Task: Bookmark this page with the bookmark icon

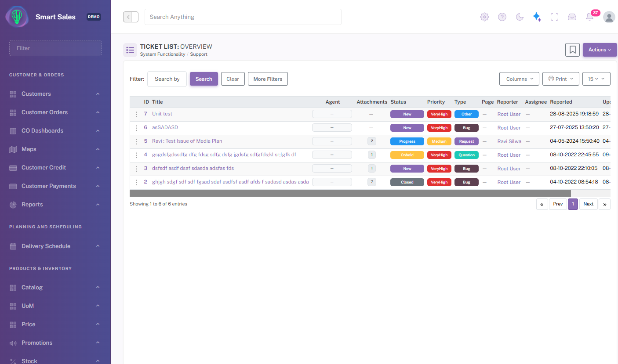Action: [572, 50]
